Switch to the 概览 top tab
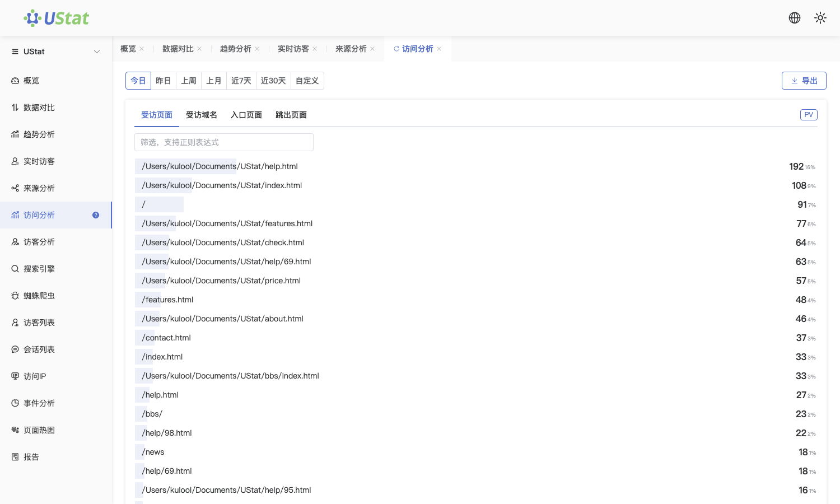This screenshot has height=504, width=840. click(x=128, y=49)
